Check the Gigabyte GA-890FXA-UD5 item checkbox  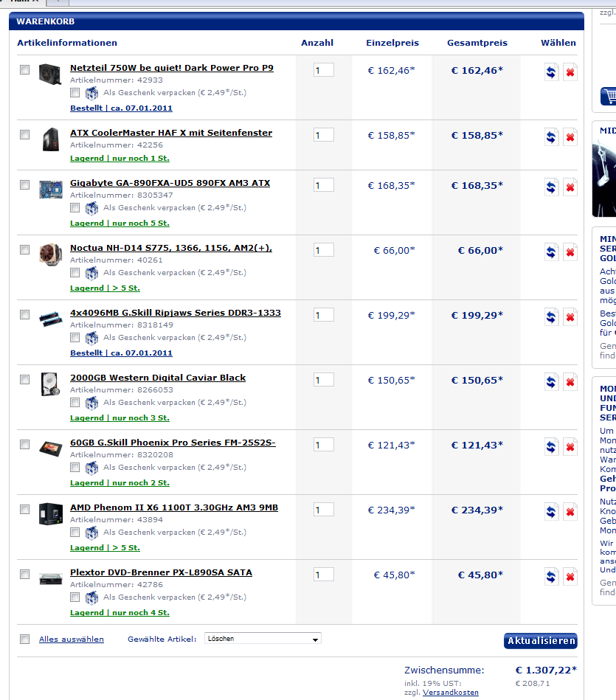24,185
